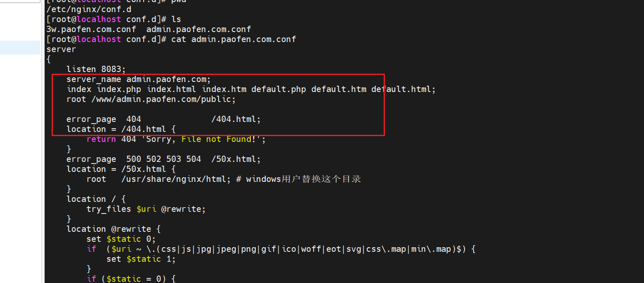Image resolution: width=644 pixels, height=283 pixels.
Task: Click admin.paofen.com.conf in the ls output line
Action: pyautogui.click(x=199, y=29)
